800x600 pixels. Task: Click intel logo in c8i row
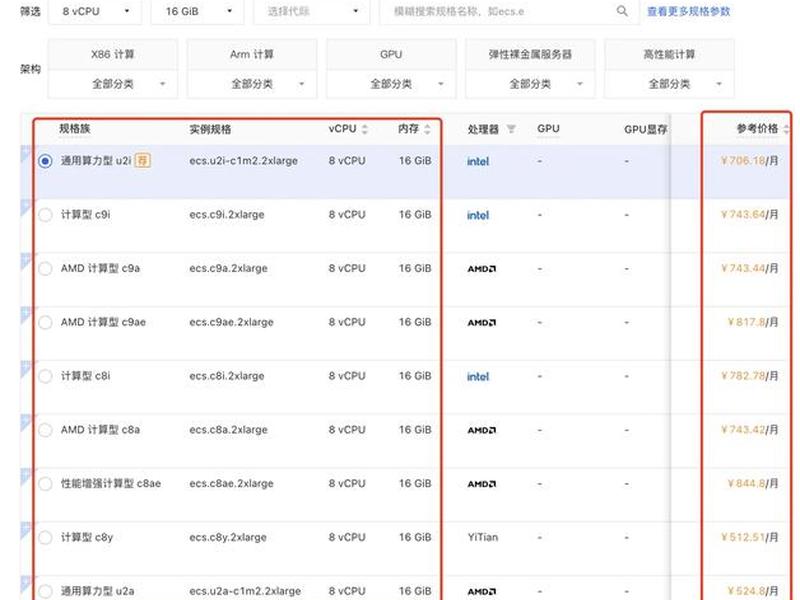(478, 377)
